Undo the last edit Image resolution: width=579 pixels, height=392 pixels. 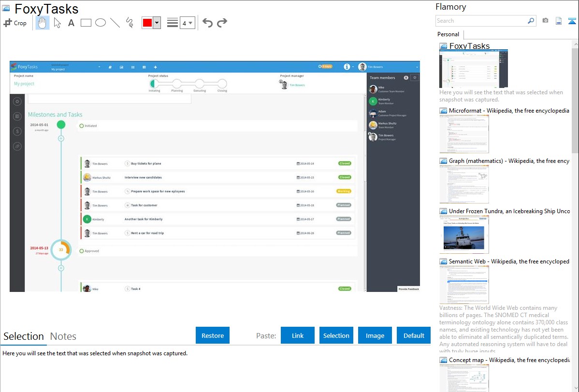point(207,23)
